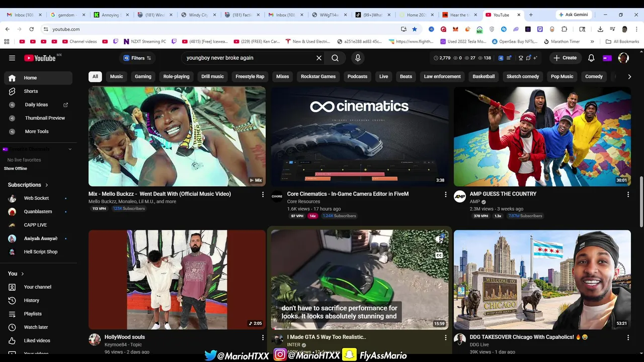The image size is (644, 362).
Task: Click the Show Offline link
Action: (x=16, y=168)
